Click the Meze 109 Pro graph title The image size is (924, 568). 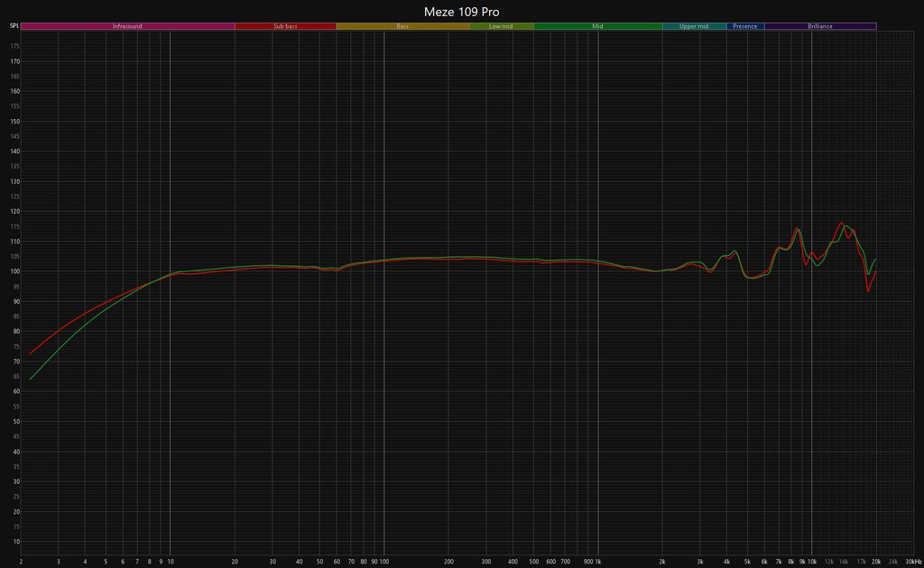tap(461, 12)
